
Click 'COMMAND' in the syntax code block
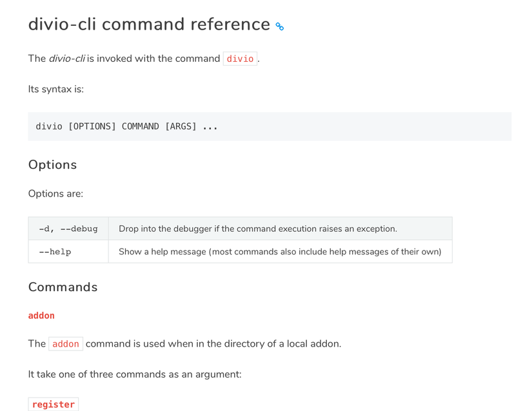point(140,126)
